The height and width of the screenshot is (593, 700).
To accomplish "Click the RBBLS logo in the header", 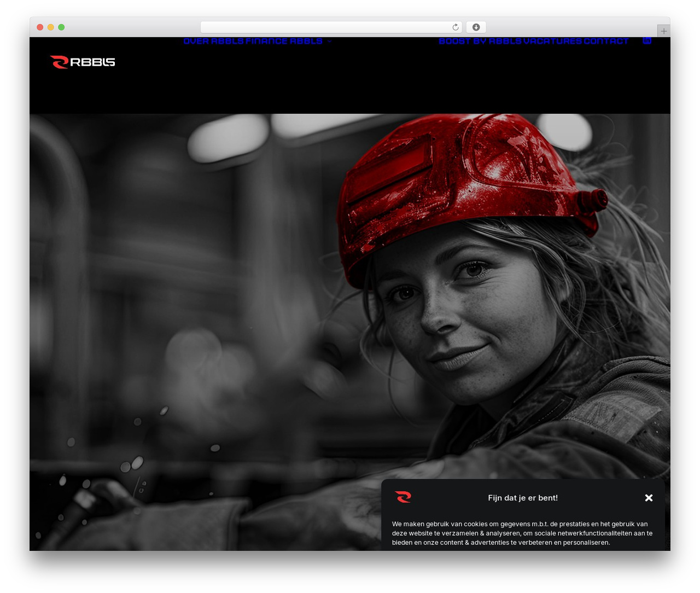I will 83,62.
